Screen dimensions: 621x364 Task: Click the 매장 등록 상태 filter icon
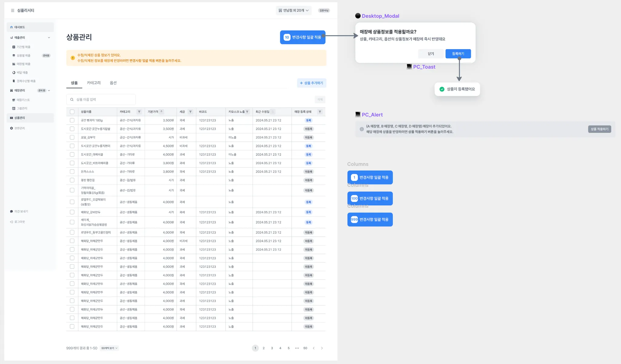(320, 112)
